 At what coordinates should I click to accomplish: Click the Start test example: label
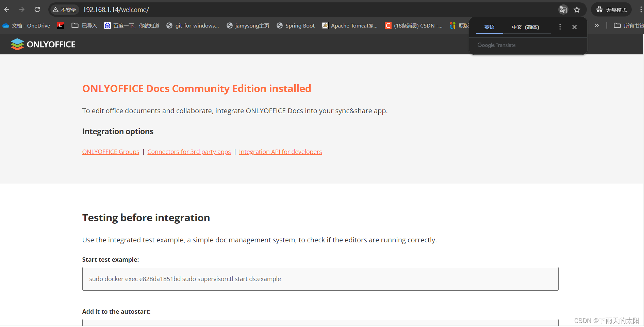click(111, 260)
